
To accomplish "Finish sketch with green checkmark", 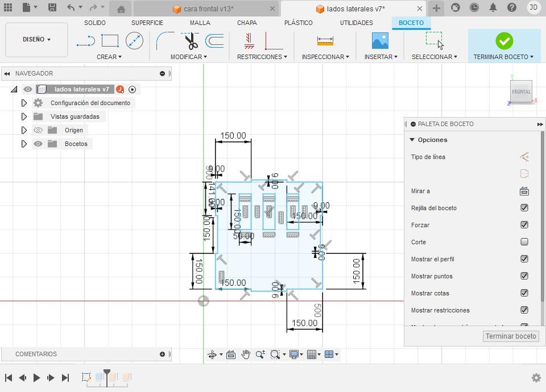I will point(504,41).
